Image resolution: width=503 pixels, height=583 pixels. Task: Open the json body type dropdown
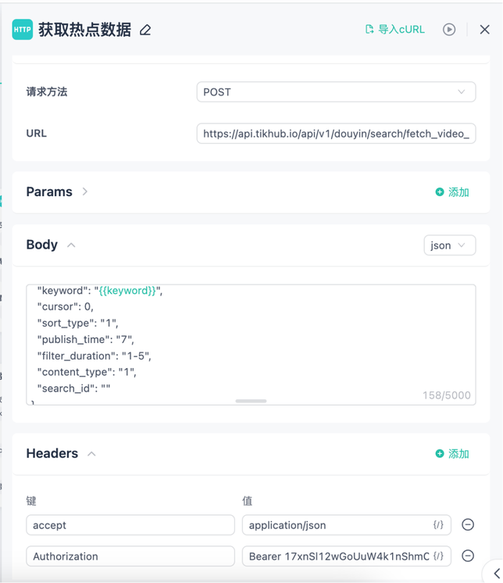(450, 245)
